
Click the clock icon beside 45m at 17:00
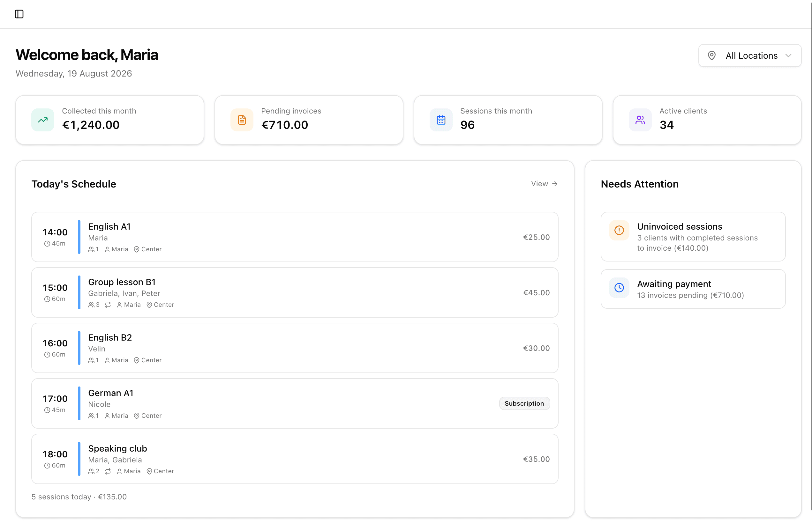coord(47,410)
